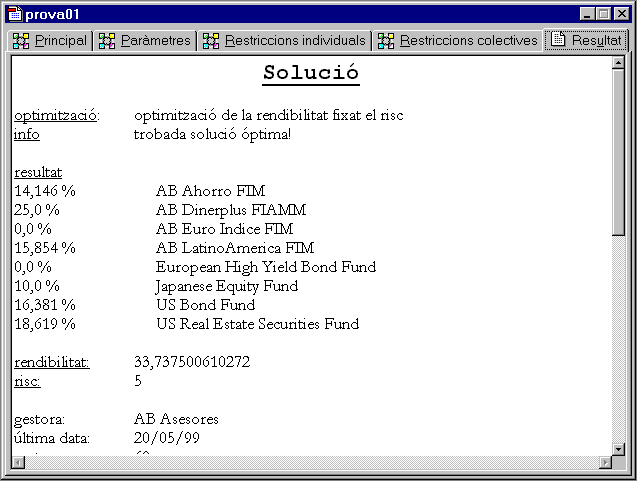Click the grid icon on Principal tab

tap(21, 41)
